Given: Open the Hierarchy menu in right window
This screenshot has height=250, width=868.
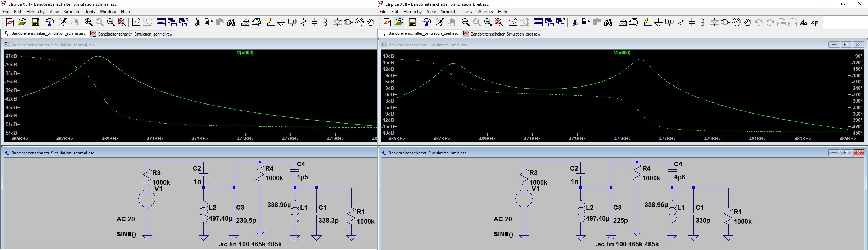Looking at the screenshot, I should coord(412,12).
